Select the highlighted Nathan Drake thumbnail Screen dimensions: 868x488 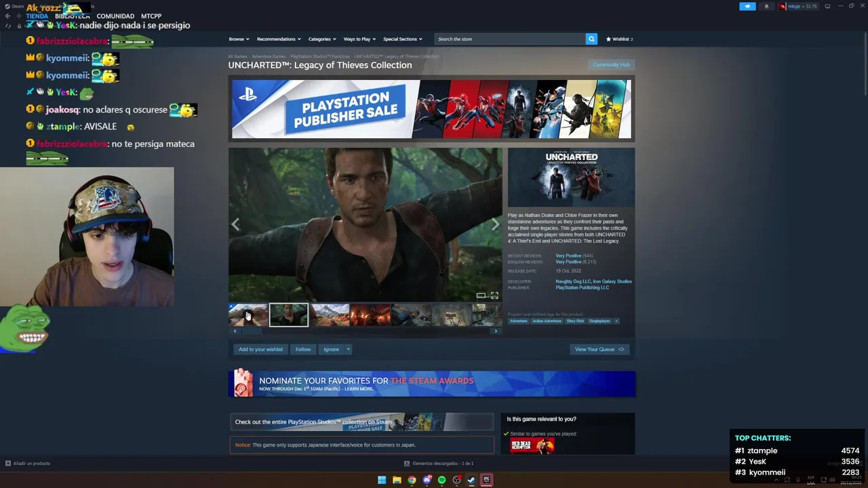[288, 315]
